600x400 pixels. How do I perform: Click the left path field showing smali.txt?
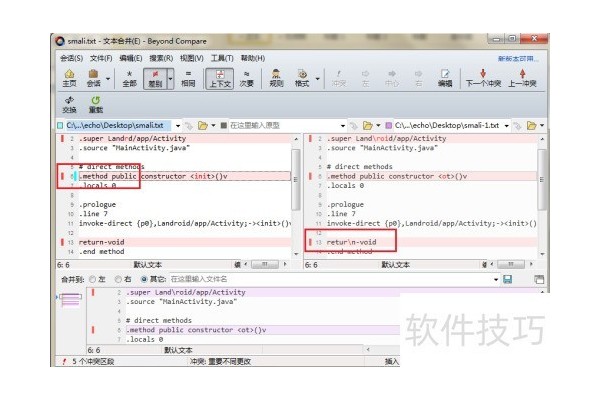120,126
